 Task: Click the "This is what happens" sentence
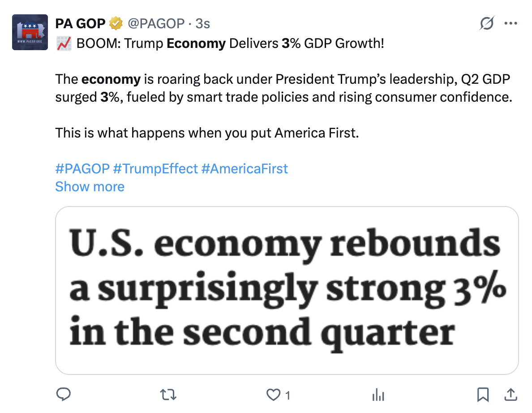tap(207, 133)
